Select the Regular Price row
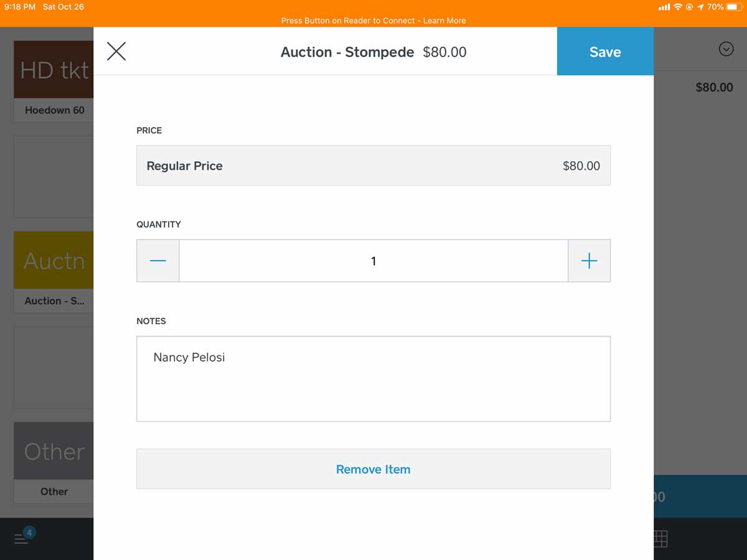This screenshot has width=747, height=560. (374, 166)
